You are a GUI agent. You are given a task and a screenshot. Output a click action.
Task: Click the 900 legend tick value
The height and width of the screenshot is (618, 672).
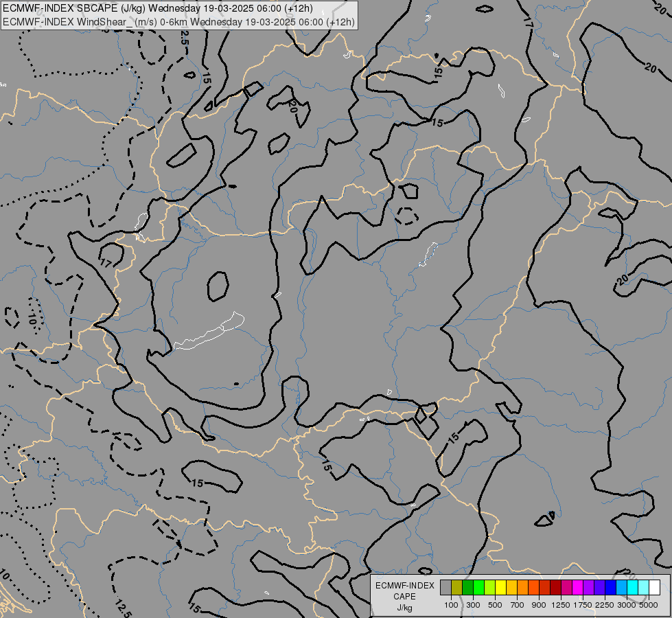click(x=539, y=605)
